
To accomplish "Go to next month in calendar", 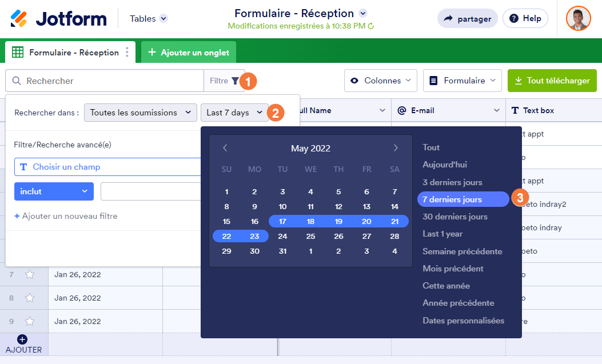I will [396, 148].
